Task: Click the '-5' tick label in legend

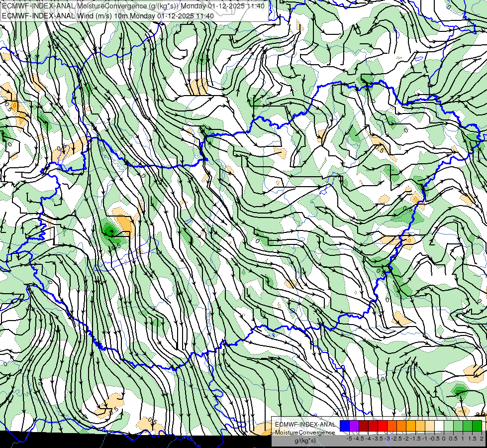Action: coord(349,439)
